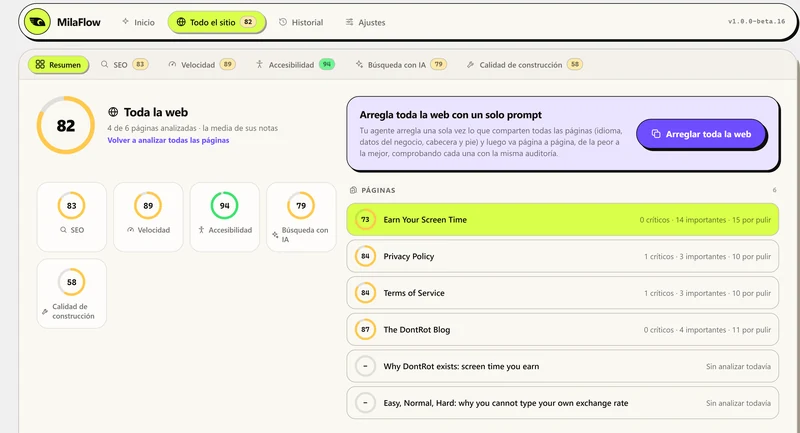Click the tool icon in Calidad de construcción tab
The height and width of the screenshot is (433, 800).
[470, 64]
